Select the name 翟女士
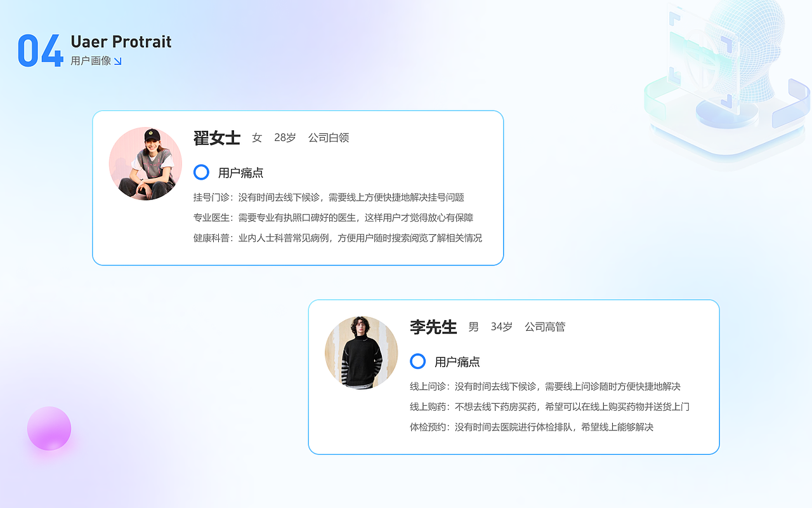 tap(217, 138)
